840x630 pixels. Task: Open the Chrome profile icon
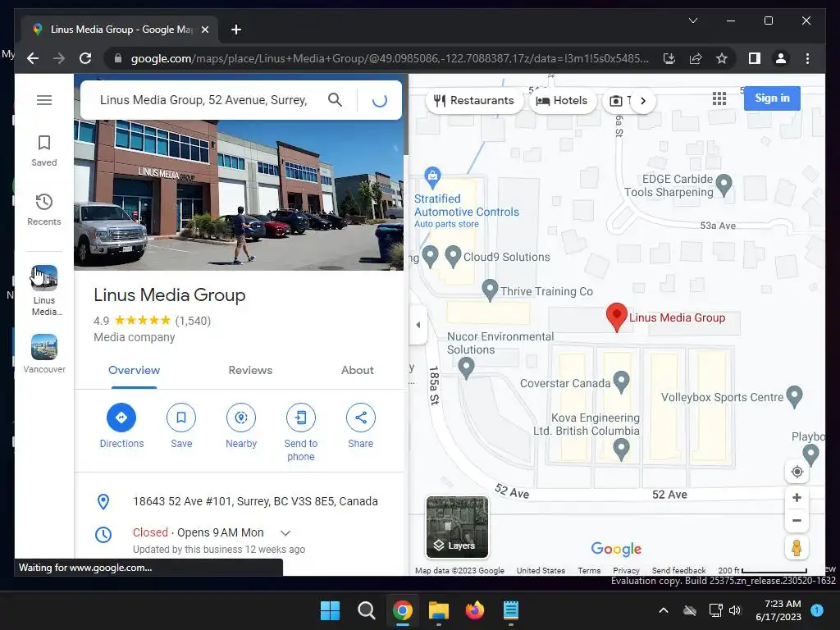[781, 58]
